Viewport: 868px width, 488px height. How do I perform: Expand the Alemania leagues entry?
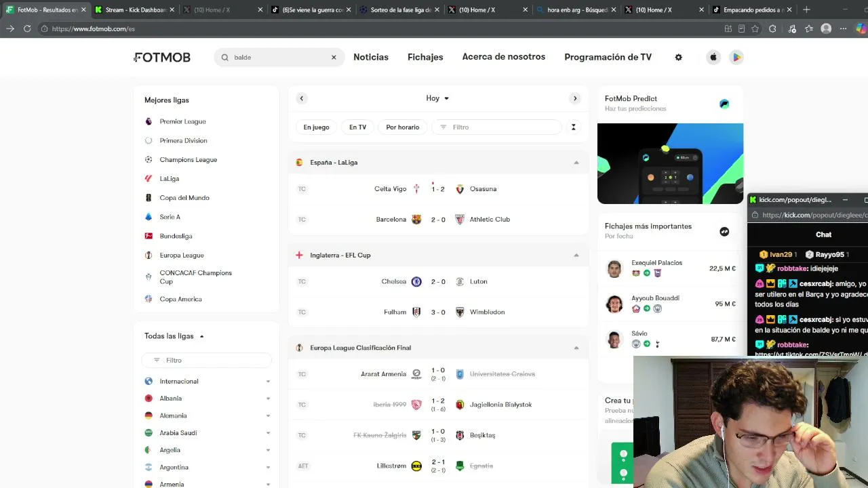click(268, 415)
